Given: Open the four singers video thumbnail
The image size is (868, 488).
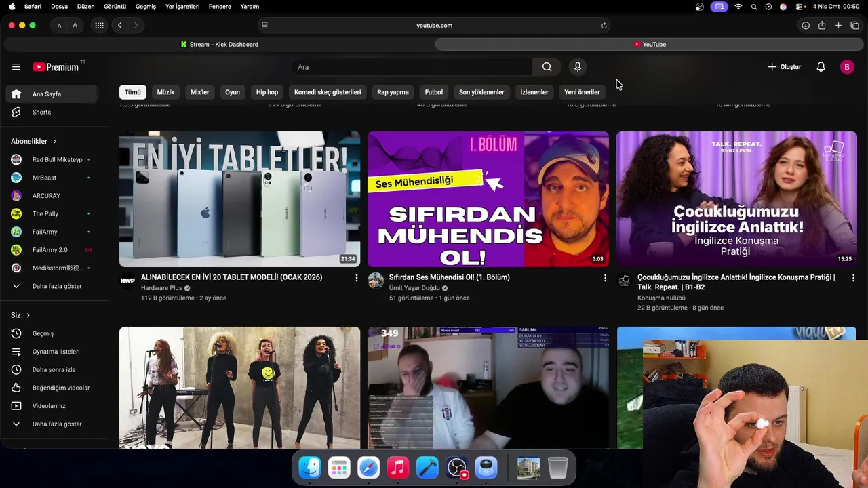Looking at the screenshot, I should (x=239, y=388).
